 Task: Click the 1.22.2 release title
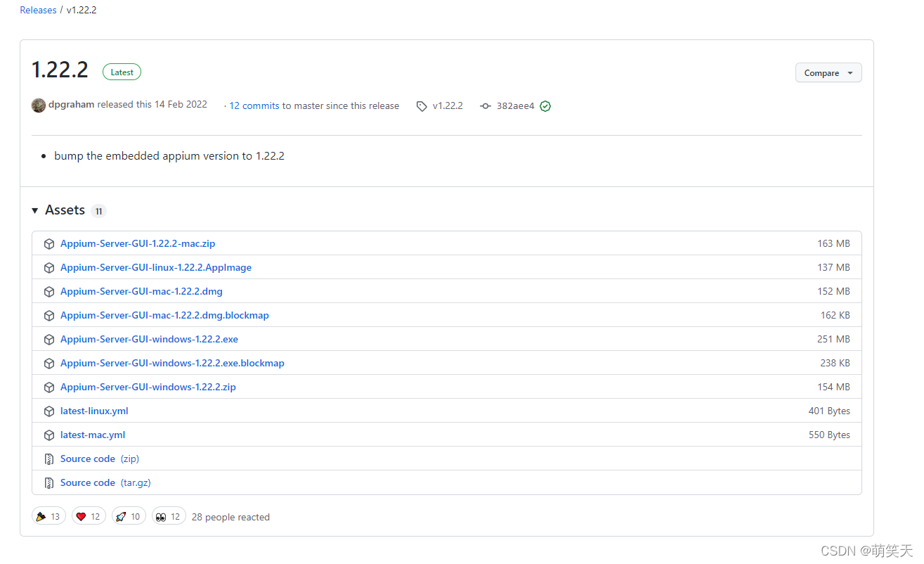pyautogui.click(x=60, y=70)
